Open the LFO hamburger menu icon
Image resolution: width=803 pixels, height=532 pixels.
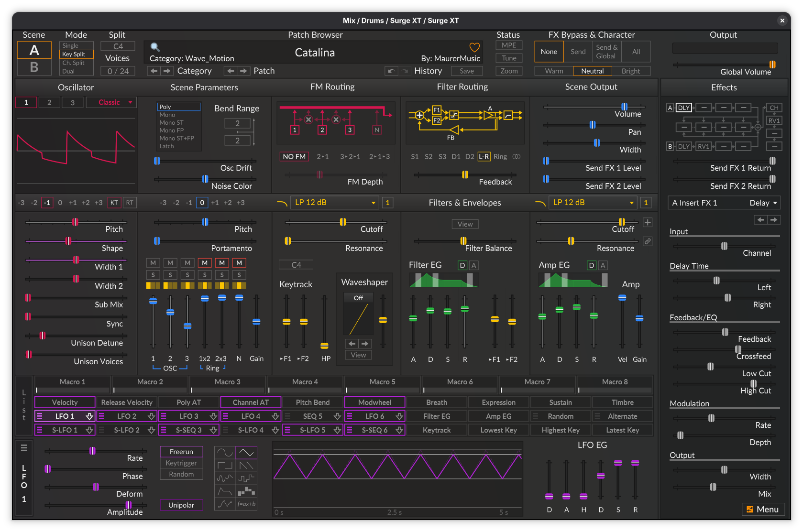tap(24, 448)
